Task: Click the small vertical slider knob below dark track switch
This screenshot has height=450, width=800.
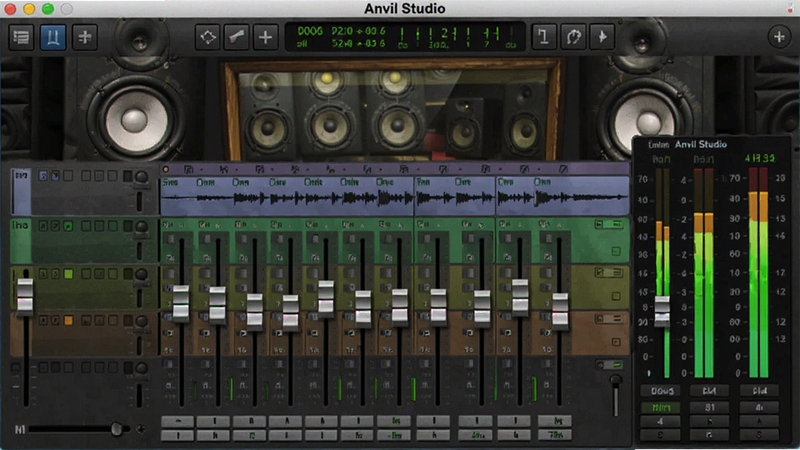Action: (x=616, y=380)
